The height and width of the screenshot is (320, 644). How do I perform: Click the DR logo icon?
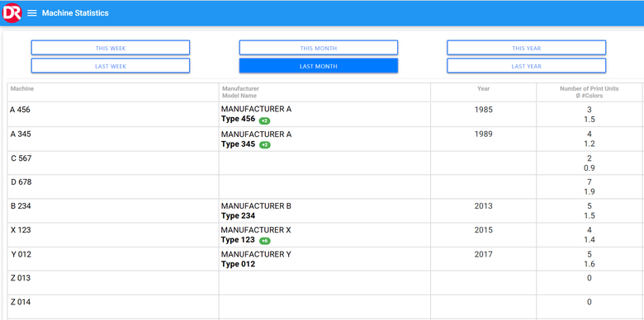click(12, 13)
